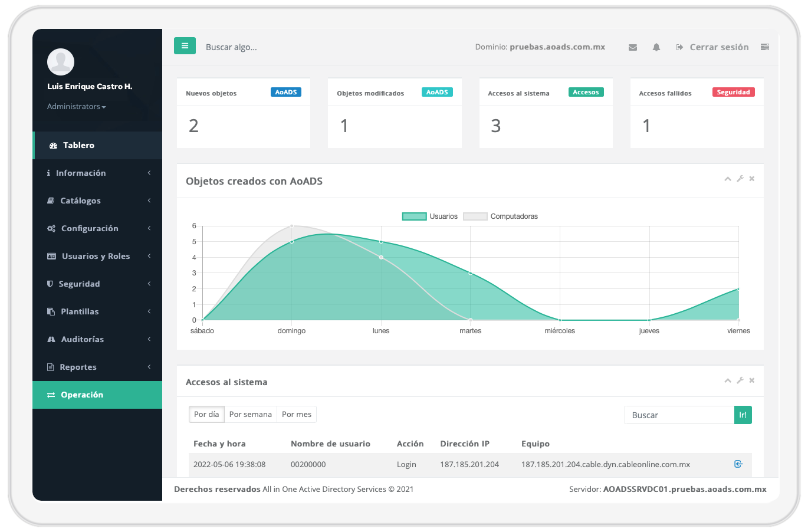Click the Configuración gears icon

pyautogui.click(x=51, y=229)
